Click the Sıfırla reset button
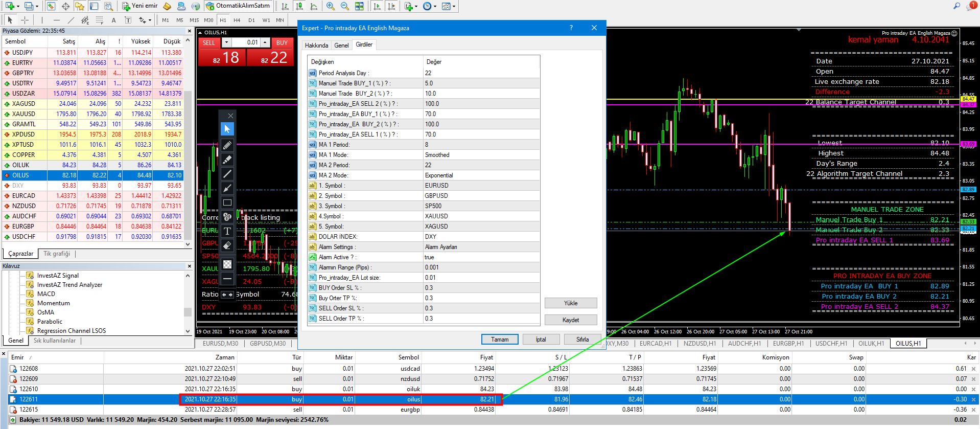The height and width of the screenshot is (429, 980). [582, 340]
